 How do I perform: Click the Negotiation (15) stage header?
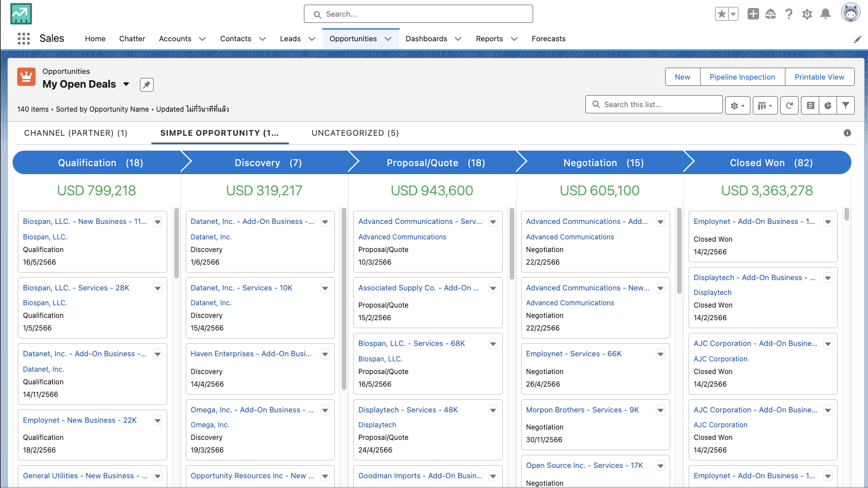pos(603,163)
